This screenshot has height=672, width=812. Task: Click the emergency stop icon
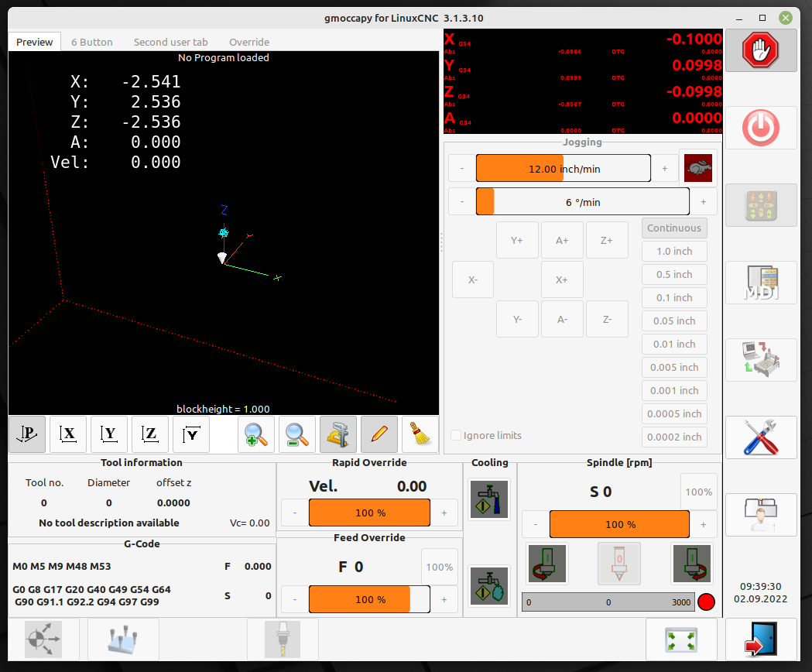coord(760,50)
